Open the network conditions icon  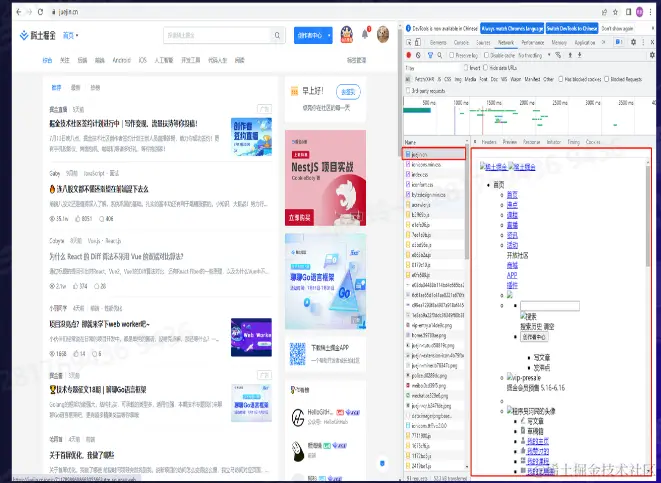pyautogui.click(x=558, y=55)
